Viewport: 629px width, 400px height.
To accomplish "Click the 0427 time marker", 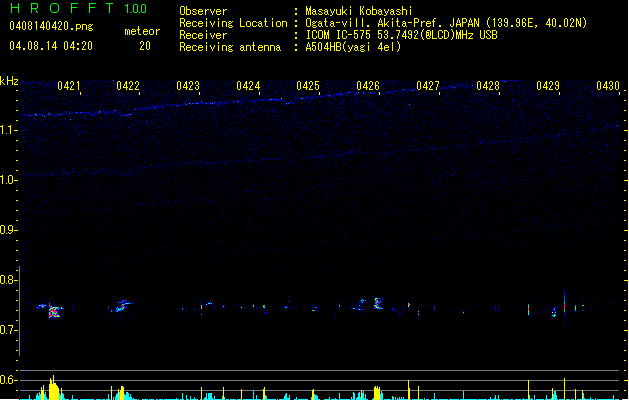I will [x=428, y=86].
